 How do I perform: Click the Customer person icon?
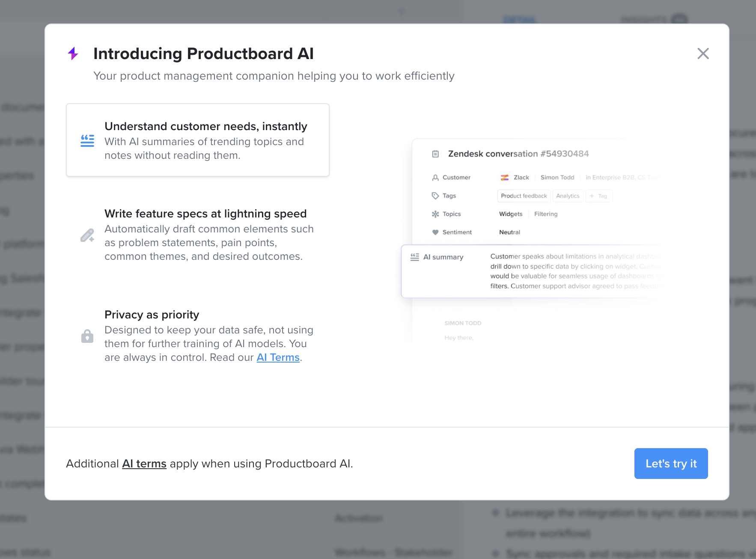435,178
